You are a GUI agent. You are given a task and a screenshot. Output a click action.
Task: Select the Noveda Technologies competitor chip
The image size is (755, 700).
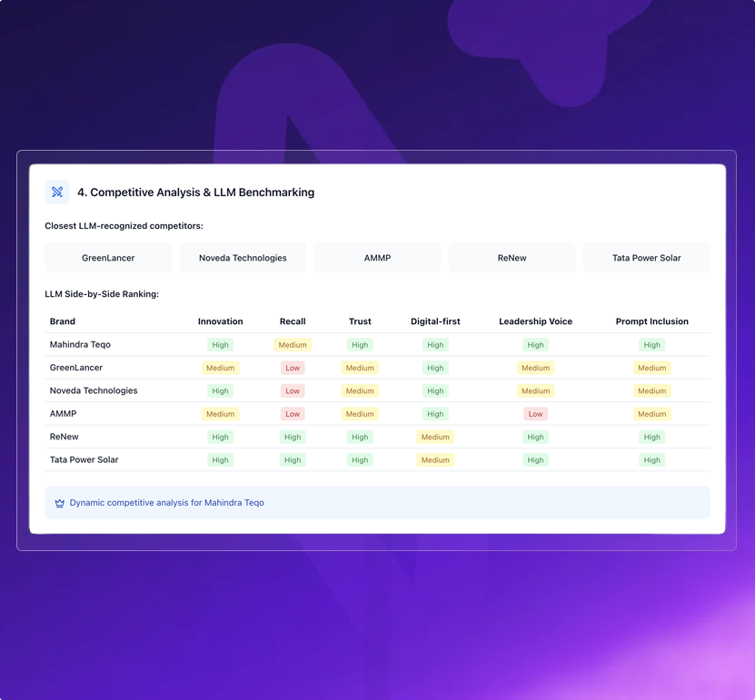click(243, 258)
